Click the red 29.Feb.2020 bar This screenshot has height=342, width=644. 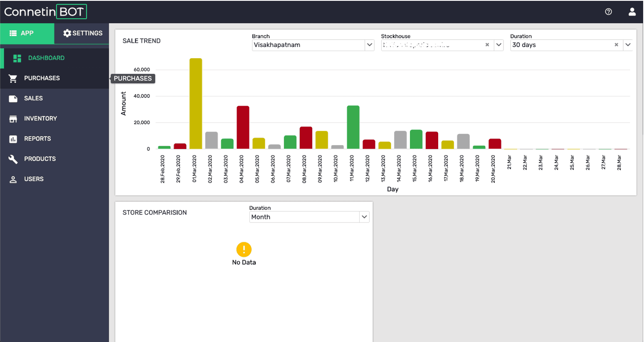click(180, 146)
